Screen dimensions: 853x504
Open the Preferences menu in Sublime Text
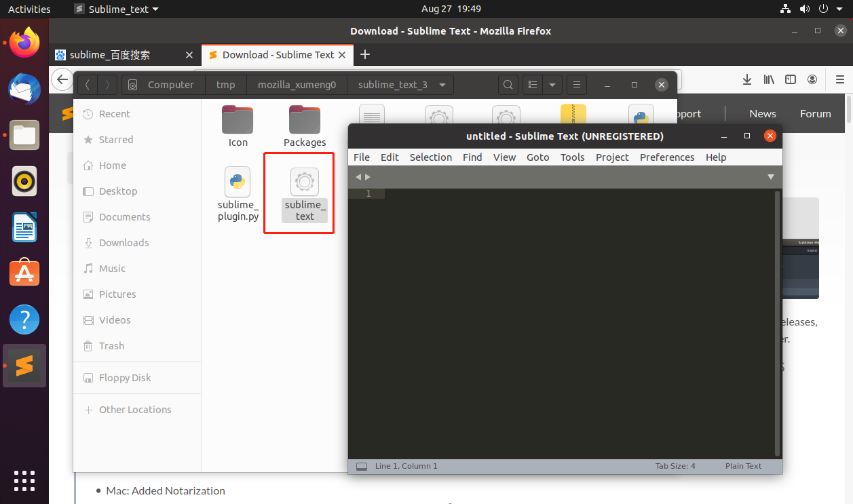tap(667, 157)
